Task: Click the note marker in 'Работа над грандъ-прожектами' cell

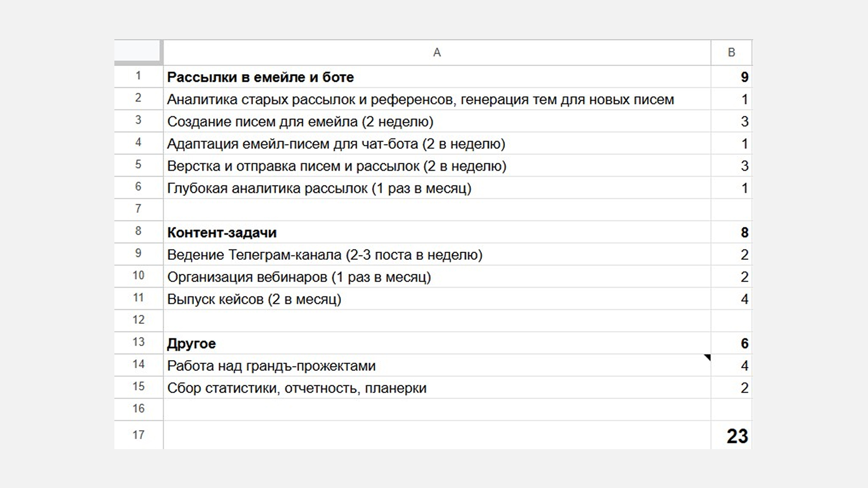Action: [x=708, y=357]
